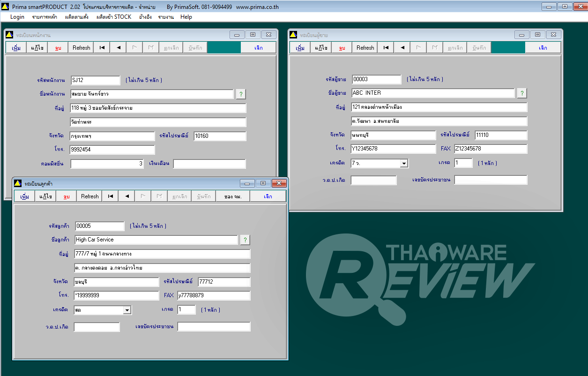The width and height of the screenshot is (588, 376).
Task: Click supplier postal code field 11110
Action: (x=501, y=135)
